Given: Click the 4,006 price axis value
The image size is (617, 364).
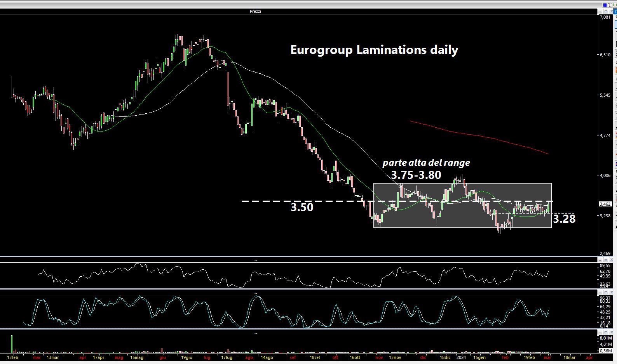Looking at the screenshot, I should tap(605, 175).
